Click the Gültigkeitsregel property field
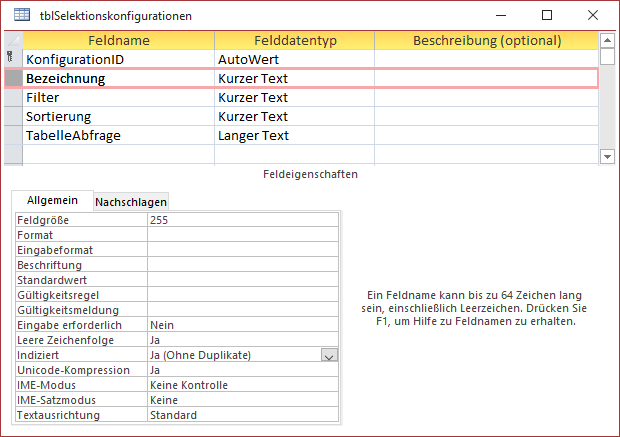Viewport: 620px width, 437px height. click(x=243, y=295)
